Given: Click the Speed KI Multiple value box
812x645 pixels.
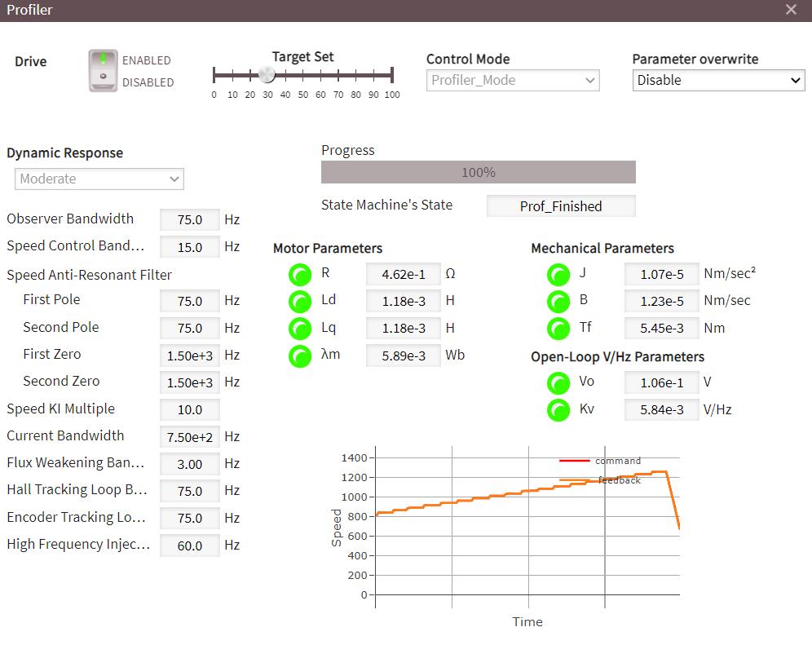Looking at the screenshot, I should pos(190,409).
